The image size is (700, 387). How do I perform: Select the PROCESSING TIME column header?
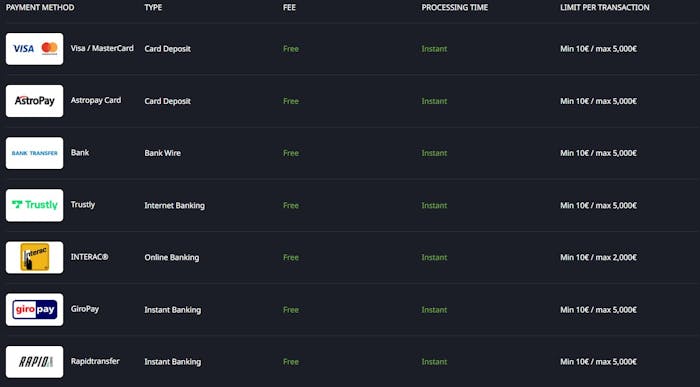point(454,8)
